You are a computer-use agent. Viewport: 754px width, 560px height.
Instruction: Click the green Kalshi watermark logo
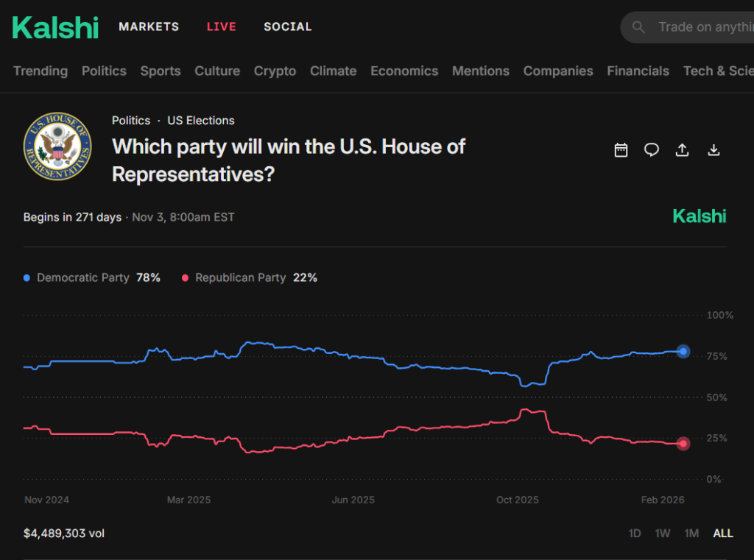(700, 216)
